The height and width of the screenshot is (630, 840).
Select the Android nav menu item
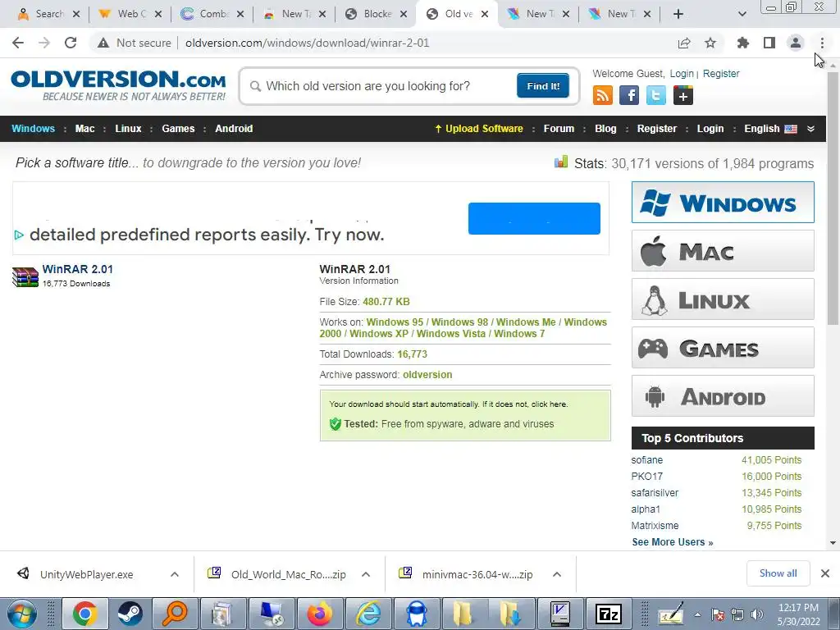(x=234, y=129)
